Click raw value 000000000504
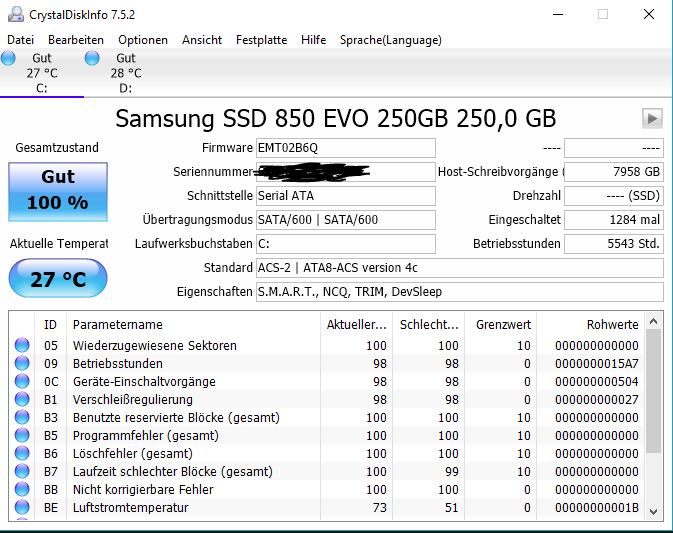Image resolution: width=673 pixels, height=533 pixels. (597, 382)
